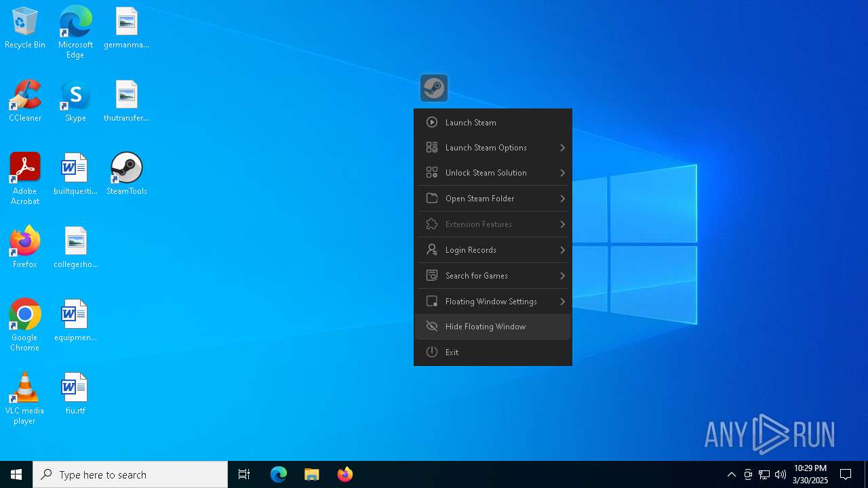
Task: Select the VLC media player shortcut
Action: [x=25, y=399]
